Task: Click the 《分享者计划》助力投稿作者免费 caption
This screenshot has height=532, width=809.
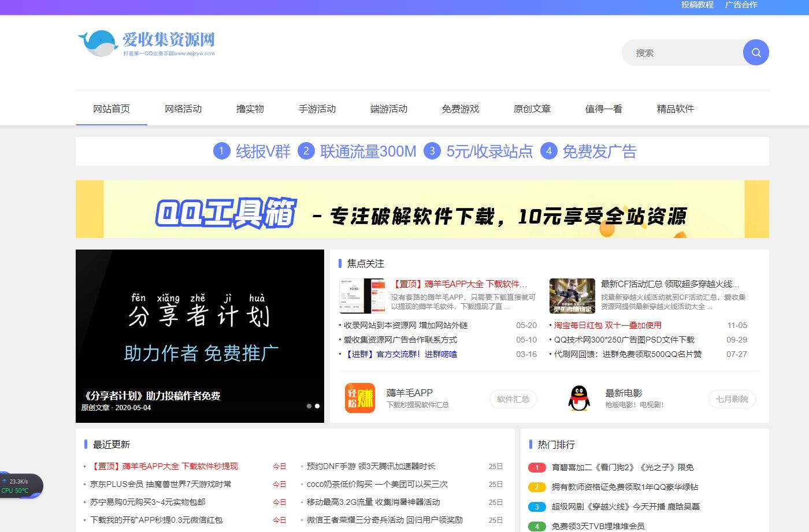Action: [151, 396]
